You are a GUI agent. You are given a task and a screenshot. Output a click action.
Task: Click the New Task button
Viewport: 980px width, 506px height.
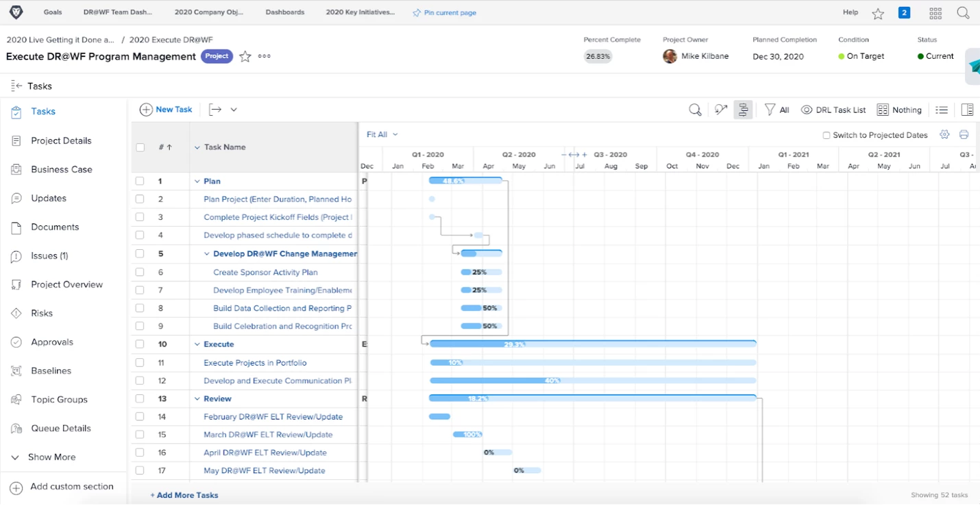pos(166,110)
